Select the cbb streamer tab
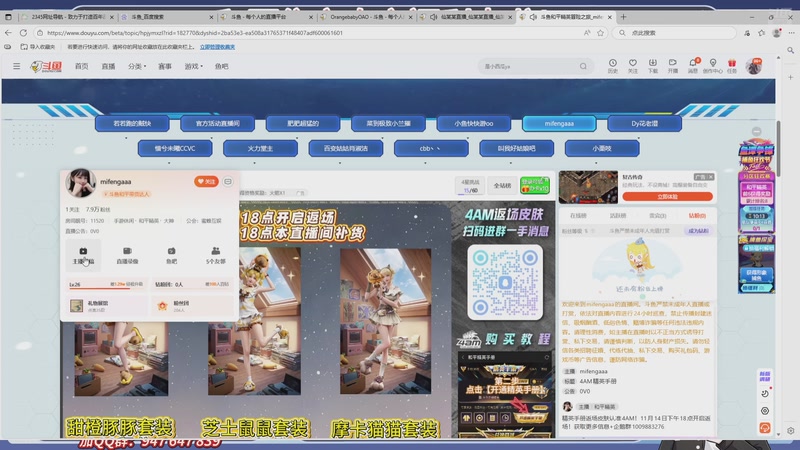The width and height of the screenshot is (800, 450). pyautogui.click(x=431, y=148)
